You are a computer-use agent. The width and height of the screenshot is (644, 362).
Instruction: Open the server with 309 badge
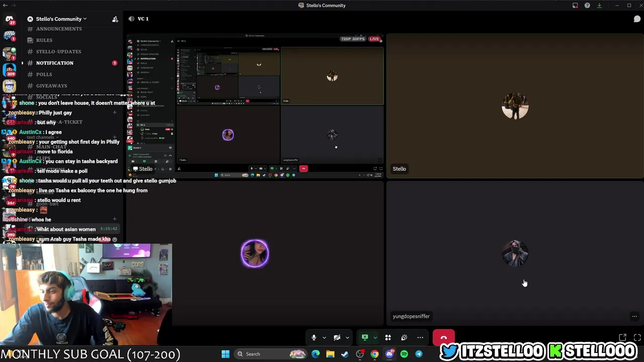pos(9,70)
